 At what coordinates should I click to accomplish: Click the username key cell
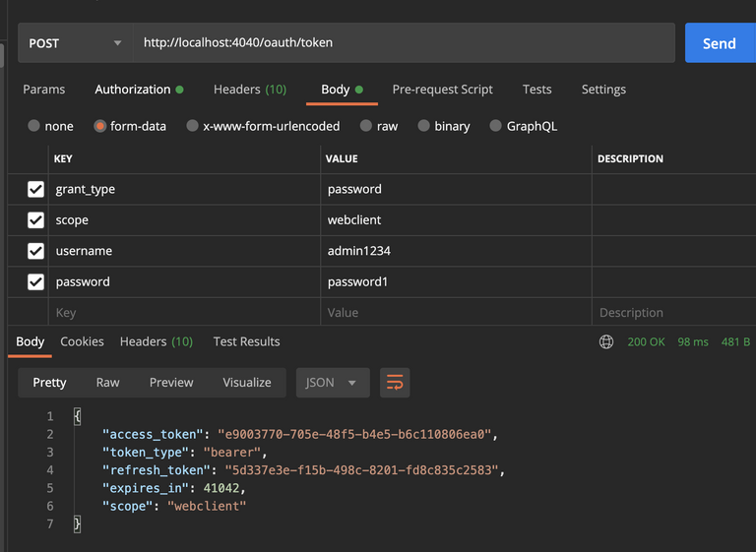click(184, 251)
